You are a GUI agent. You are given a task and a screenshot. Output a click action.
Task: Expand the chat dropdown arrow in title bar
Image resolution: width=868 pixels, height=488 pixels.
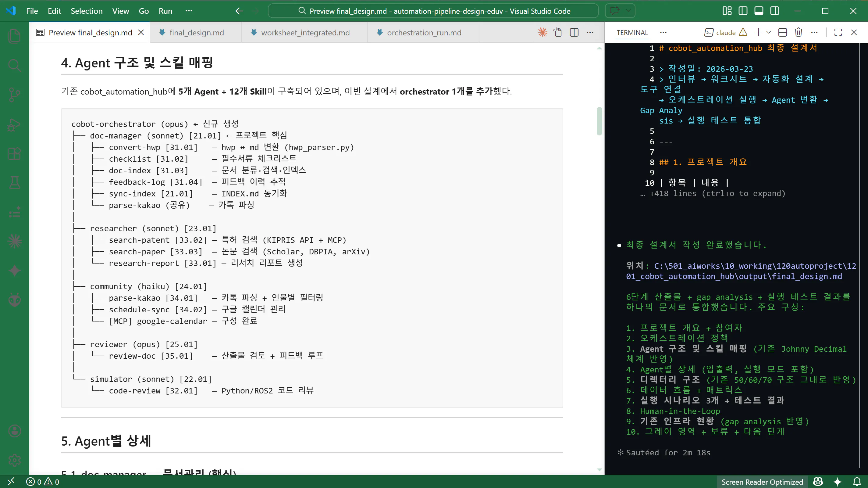pyautogui.click(x=628, y=11)
